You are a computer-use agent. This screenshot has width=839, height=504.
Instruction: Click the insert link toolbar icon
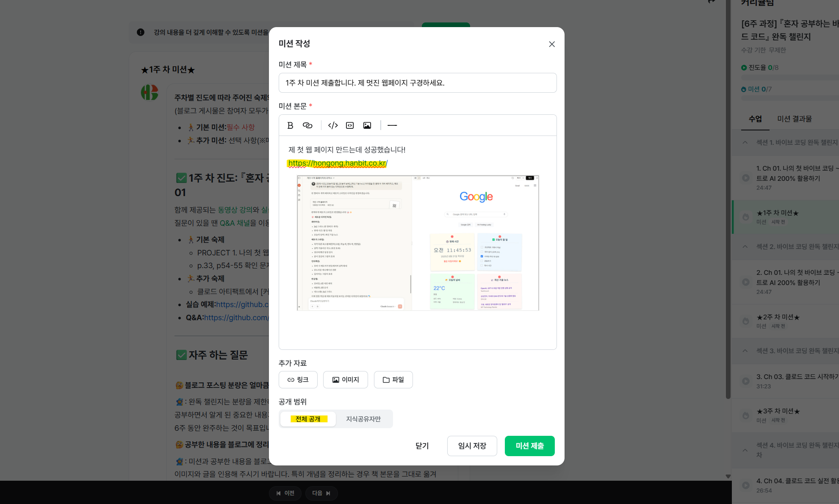point(307,125)
